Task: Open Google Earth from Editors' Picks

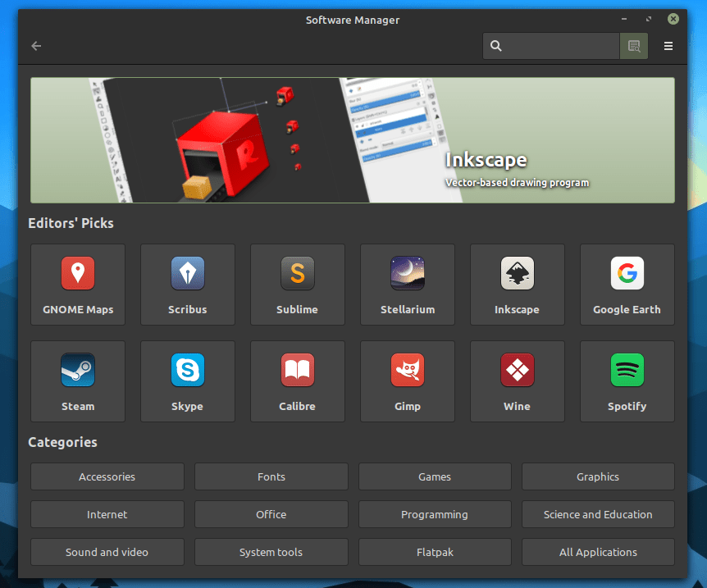Action: [627, 285]
